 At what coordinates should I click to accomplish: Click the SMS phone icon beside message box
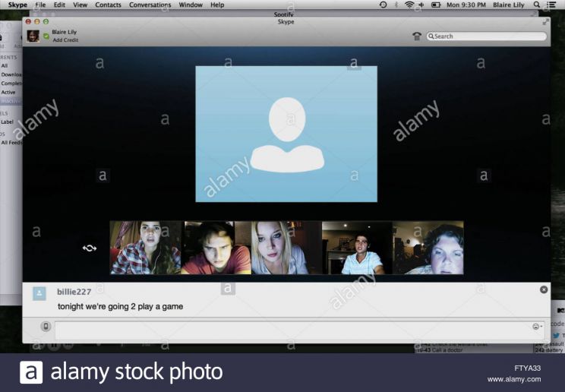tap(46, 327)
